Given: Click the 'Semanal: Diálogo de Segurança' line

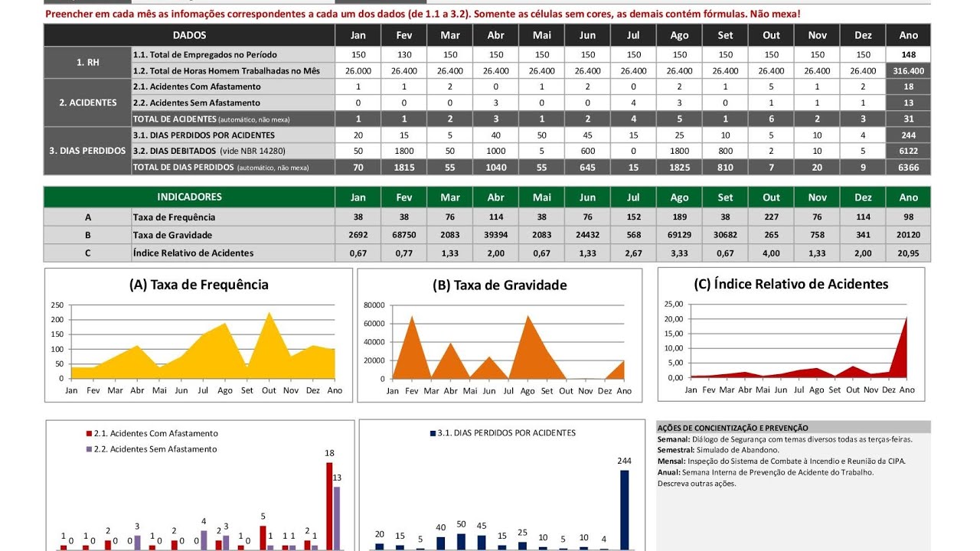Looking at the screenshot, I should [x=785, y=439].
